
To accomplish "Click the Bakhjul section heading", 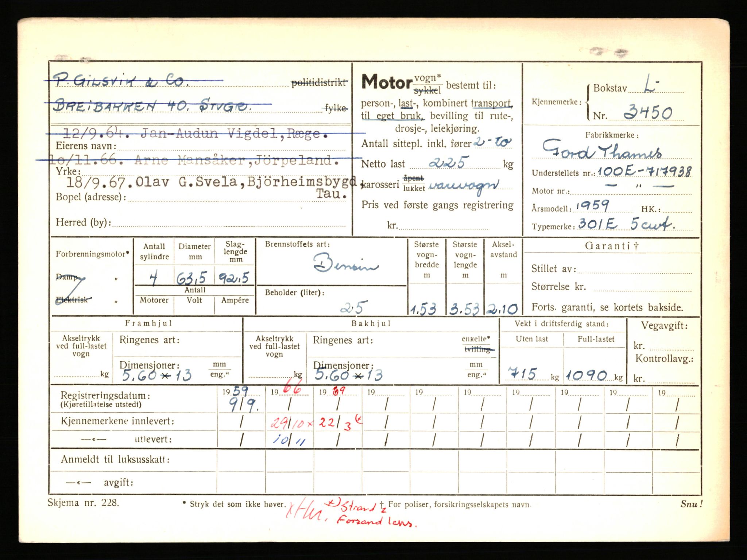I will (371, 323).
